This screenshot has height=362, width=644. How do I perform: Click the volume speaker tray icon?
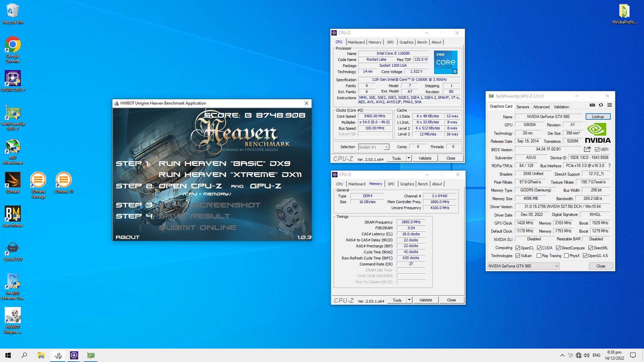587,355
